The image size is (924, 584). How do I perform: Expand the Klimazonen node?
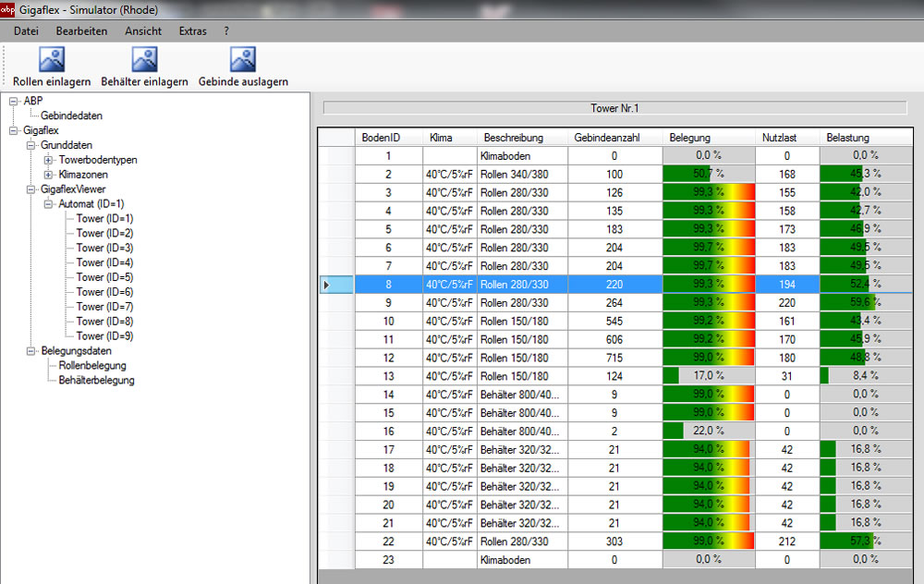tap(48, 175)
